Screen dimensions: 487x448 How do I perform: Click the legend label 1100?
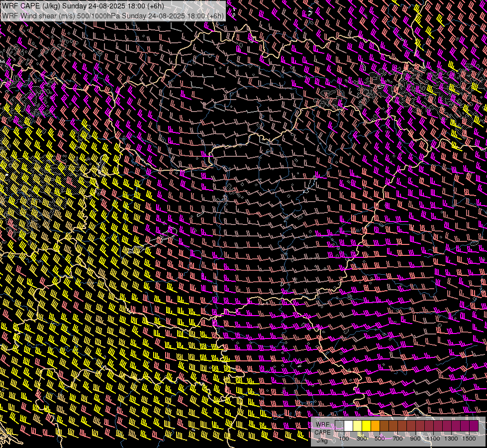(433, 439)
